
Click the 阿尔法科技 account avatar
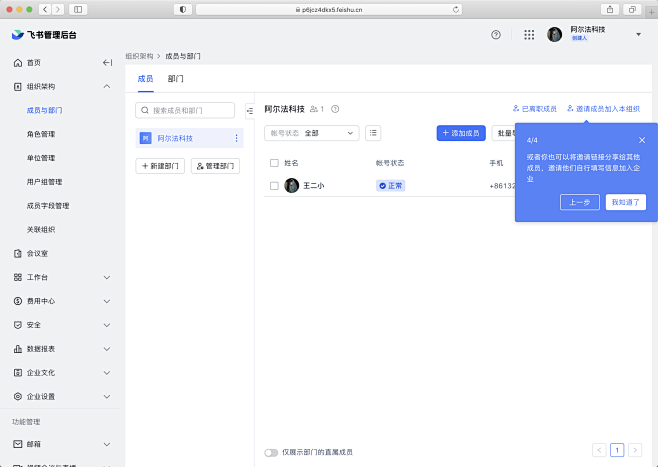(554, 34)
